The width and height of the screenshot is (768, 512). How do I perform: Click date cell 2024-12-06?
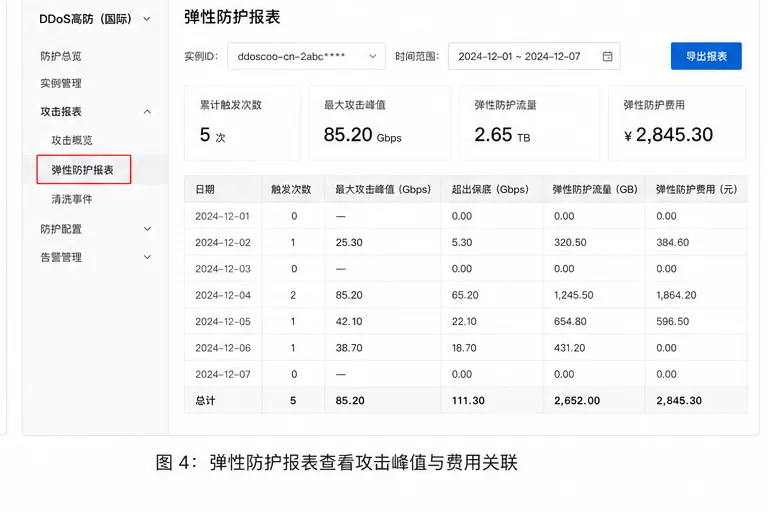tap(223, 348)
